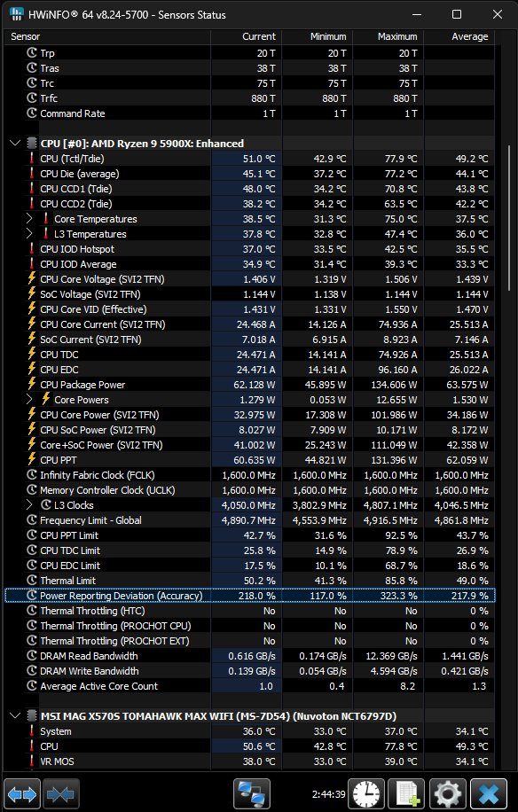Collapse the CPU [#0] AMD Ryzen 9 5900X group

pyautogui.click(x=15, y=144)
